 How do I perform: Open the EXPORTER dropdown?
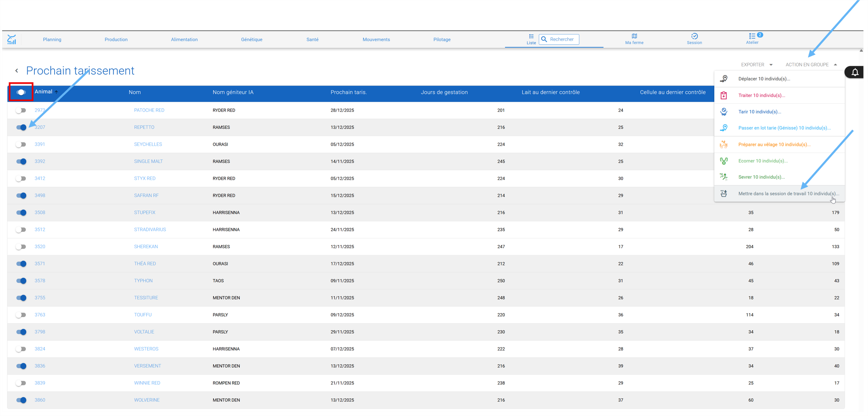pos(756,65)
